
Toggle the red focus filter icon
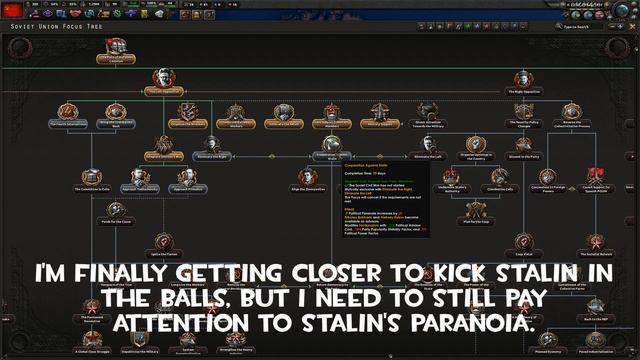[x=486, y=27]
